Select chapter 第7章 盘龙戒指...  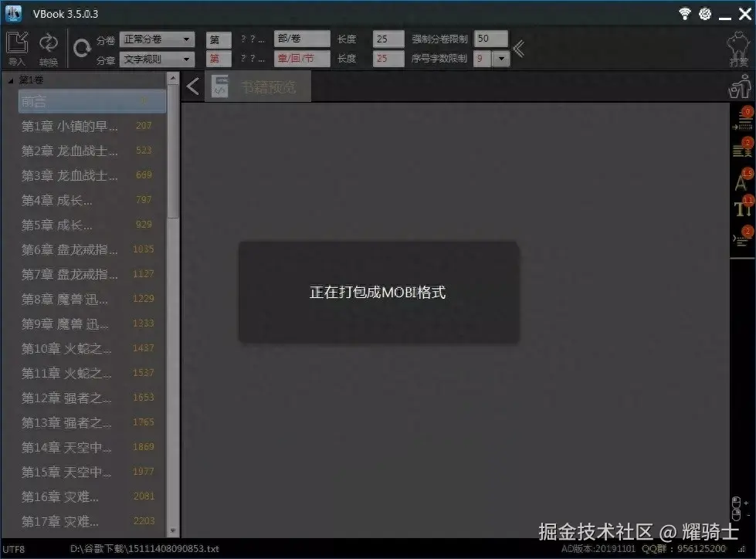point(92,274)
